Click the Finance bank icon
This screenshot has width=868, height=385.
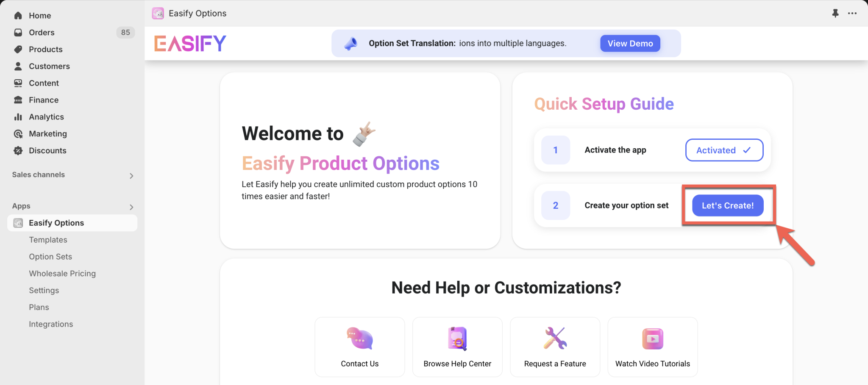pyautogui.click(x=18, y=100)
